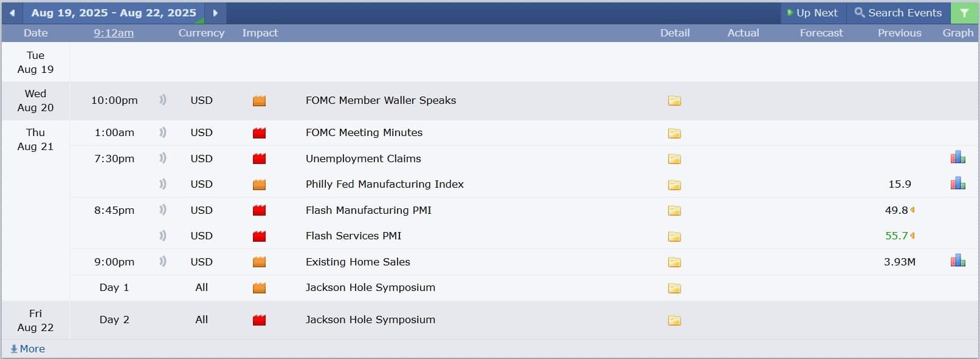980x359 pixels.
Task: Click the 9:12am time zone link
Action: click(114, 33)
